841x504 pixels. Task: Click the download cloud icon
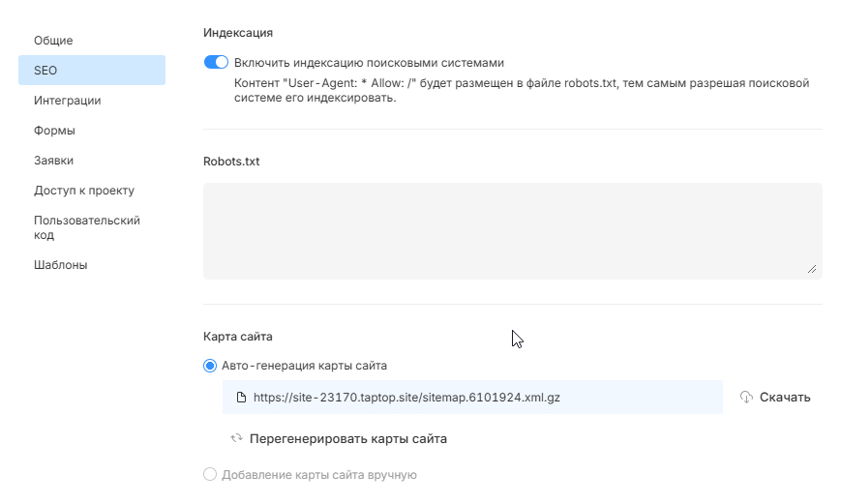(746, 397)
